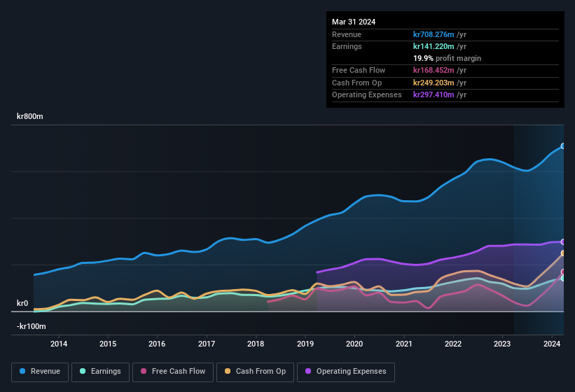The width and height of the screenshot is (575, 392).
Task: Click the 2018 x-axis label
Action: [x=256, y=344]
